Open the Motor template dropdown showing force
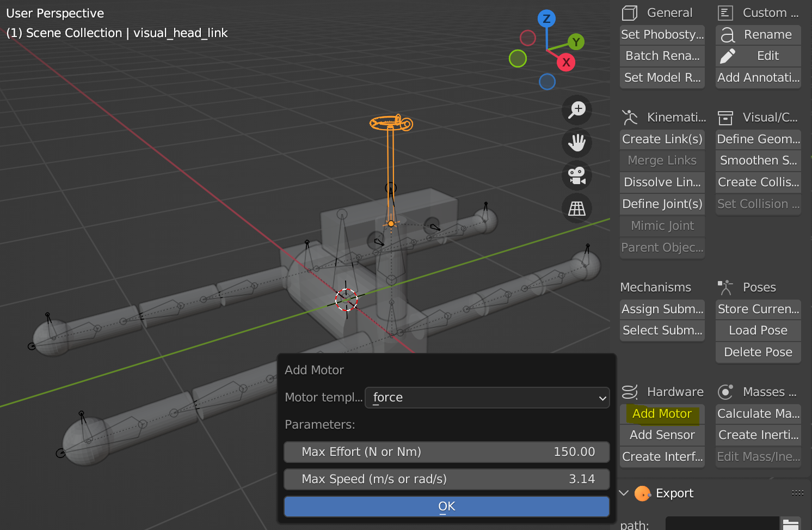This screenshot has height=530, width=812. 487,398
